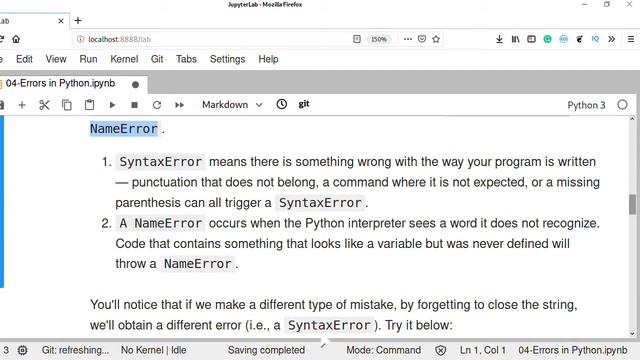The image size is (640, 360).
Task: Click the green circular extension icon
Action: click(x=547, y=39)
